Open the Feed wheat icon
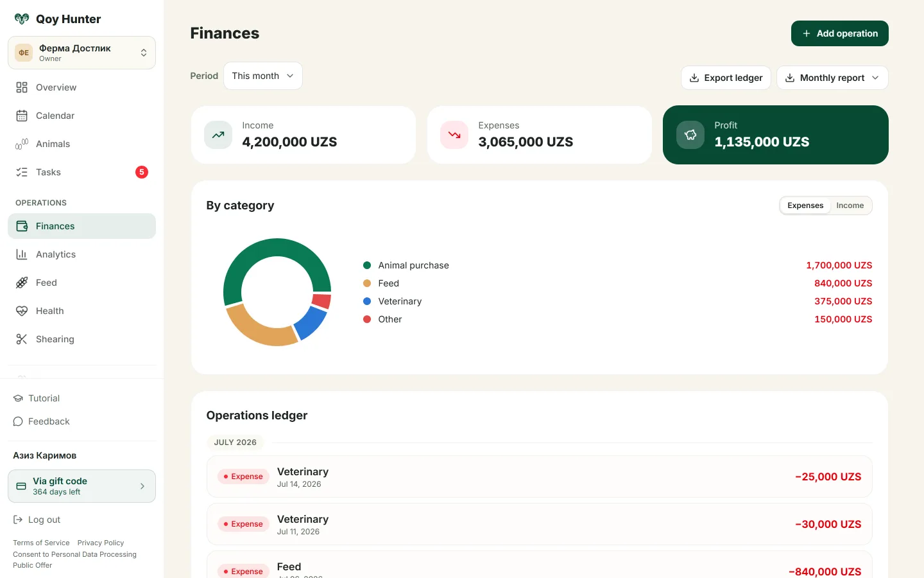 pos(22,283)
